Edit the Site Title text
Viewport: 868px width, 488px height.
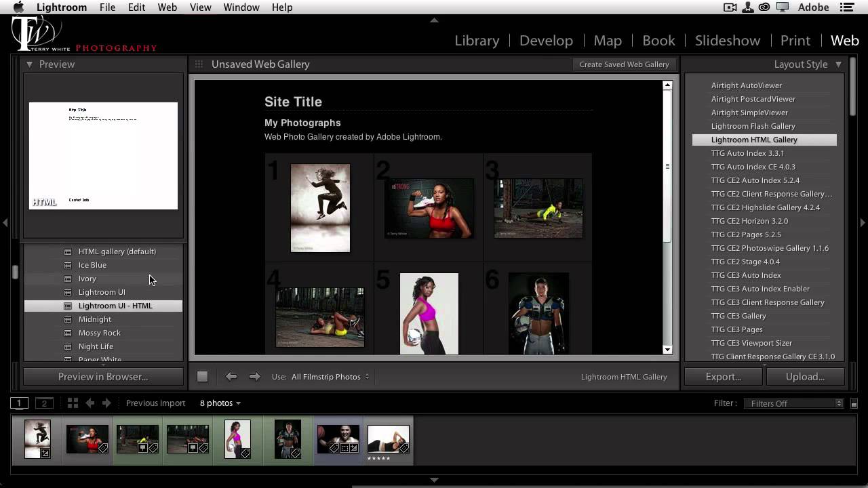pos(293,102)
